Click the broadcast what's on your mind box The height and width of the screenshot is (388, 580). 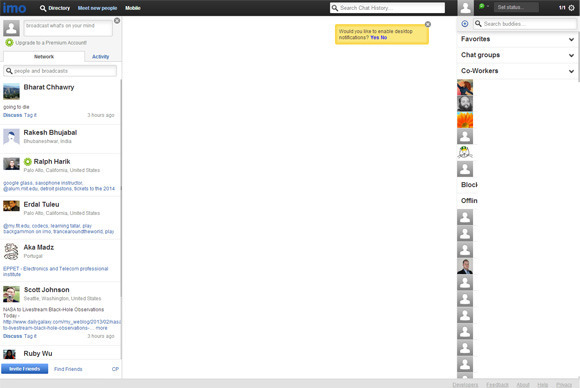[68, 28]
